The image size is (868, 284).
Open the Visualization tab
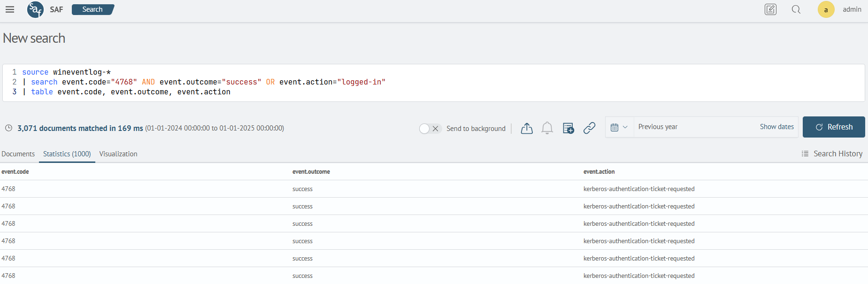click(x=118, y=154)
